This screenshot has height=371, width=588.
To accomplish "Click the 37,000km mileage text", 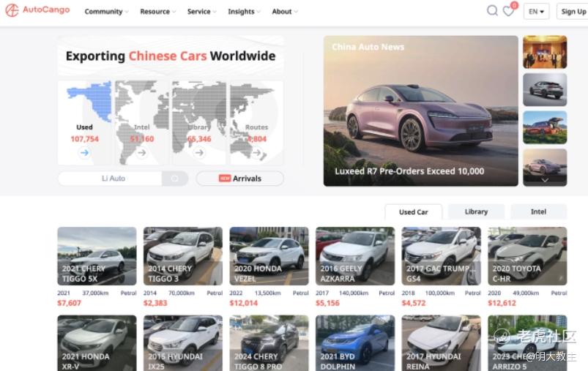I will (95, 293).
